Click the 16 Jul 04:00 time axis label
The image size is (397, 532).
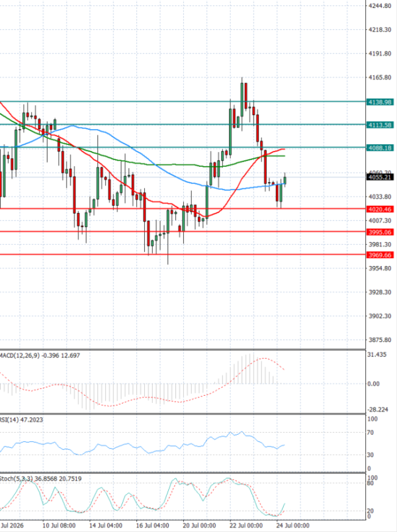(x=152, y=525)
